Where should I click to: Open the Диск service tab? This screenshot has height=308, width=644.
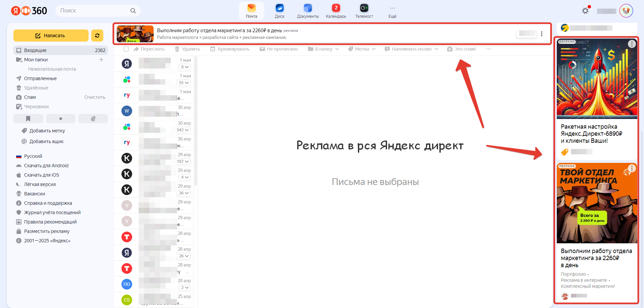coord(280,11)
